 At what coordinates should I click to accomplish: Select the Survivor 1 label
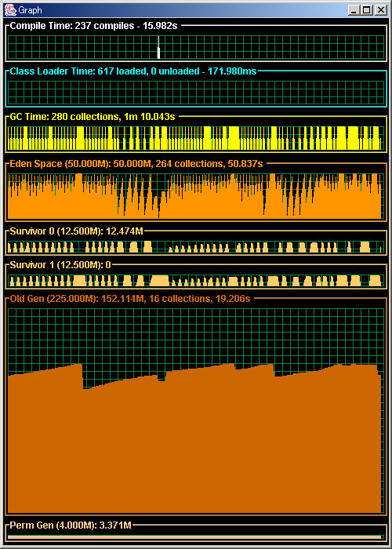60,265
